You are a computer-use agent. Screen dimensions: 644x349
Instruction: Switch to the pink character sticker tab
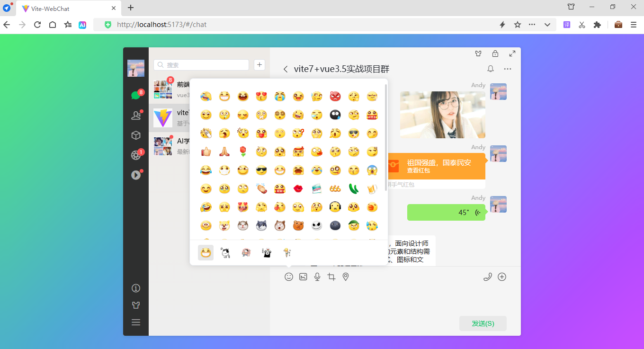246,252
